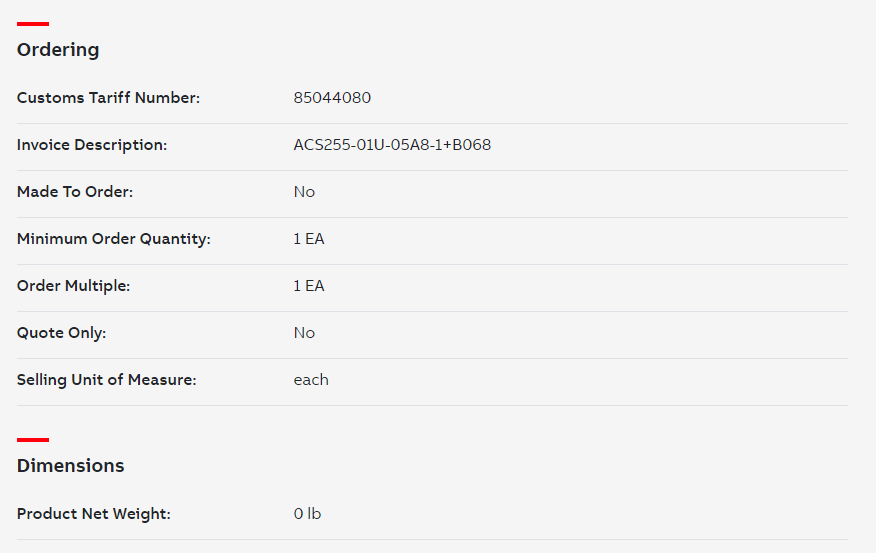The image size is (876, 553).
Task: Click the selling unit value each
Action: (311, 379)
